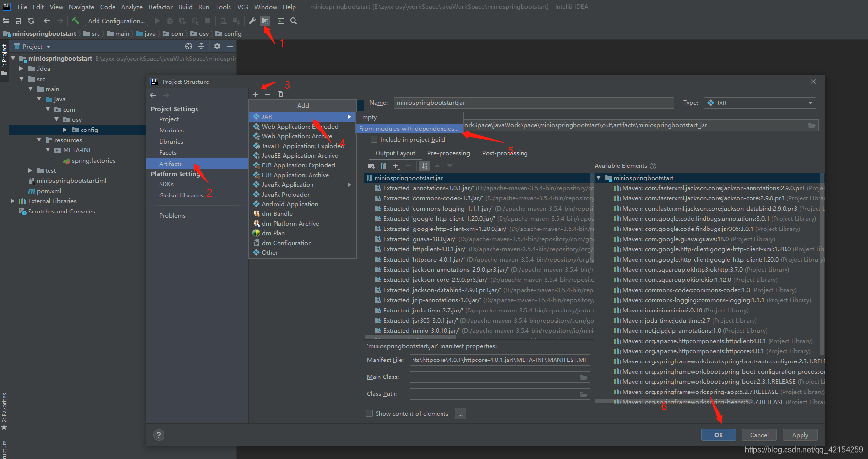Click Create Directory icon in Output Layout

pyautogui.click(x=371, y=166)
